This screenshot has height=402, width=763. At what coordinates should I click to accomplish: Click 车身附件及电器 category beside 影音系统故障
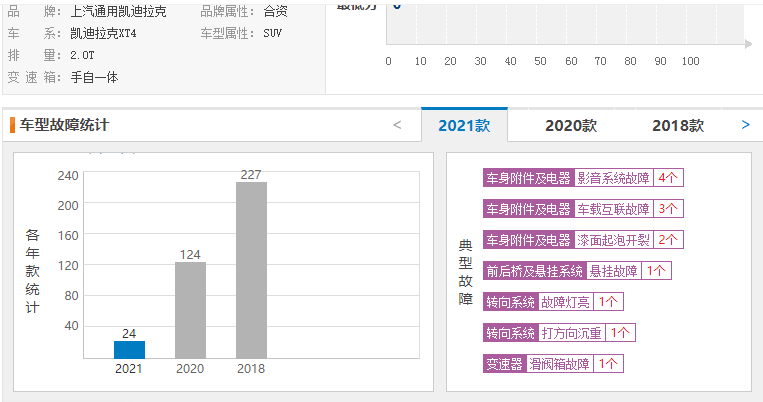[x=528, y=178]
